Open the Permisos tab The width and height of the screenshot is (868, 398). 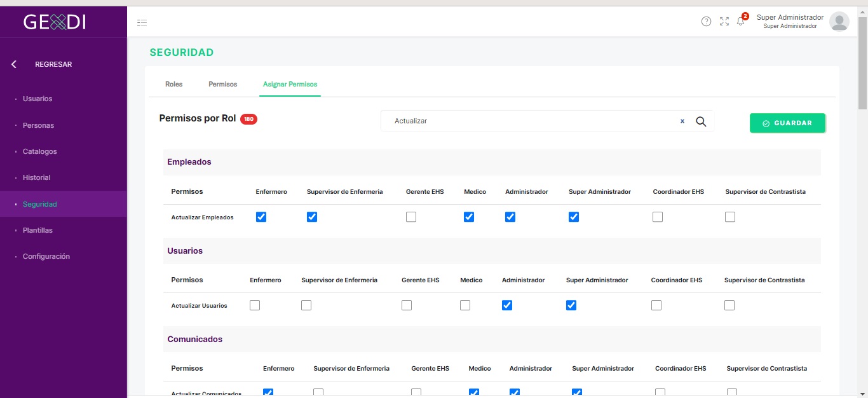tap(222, 84)
